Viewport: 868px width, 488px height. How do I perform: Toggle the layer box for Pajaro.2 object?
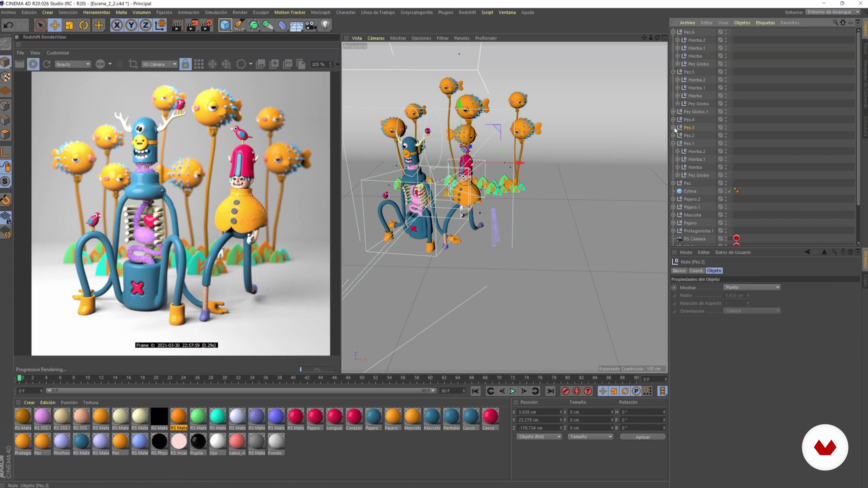tap(720, 199)
